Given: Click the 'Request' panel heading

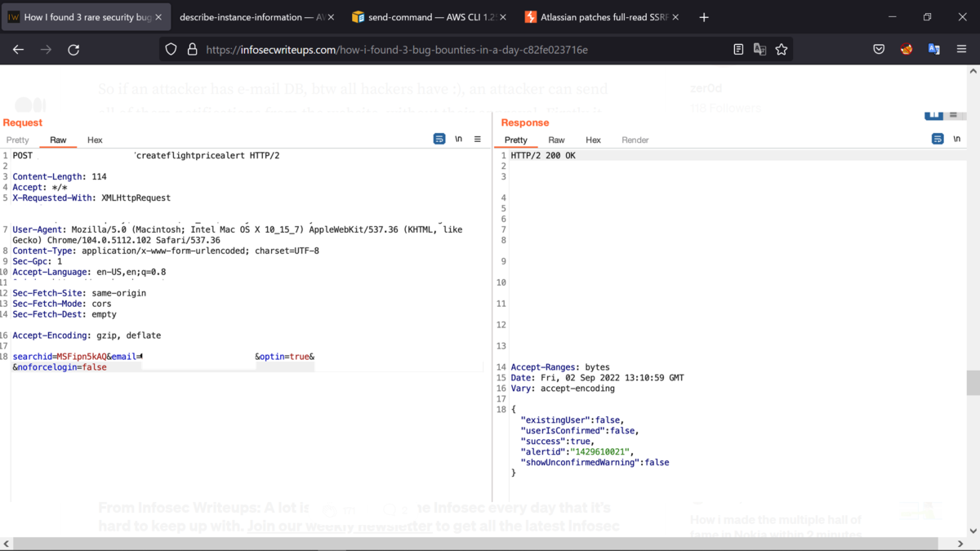Looking at the screenshot, I should pos(23,122).
